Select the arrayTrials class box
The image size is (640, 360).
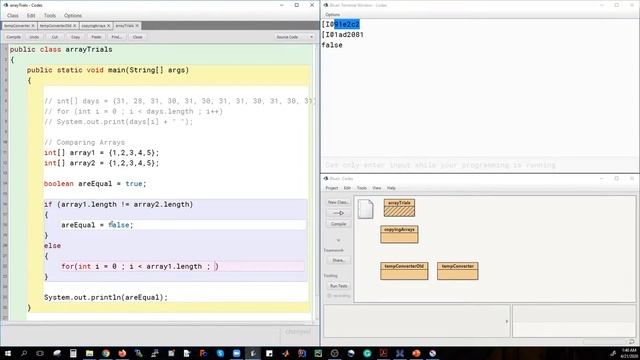(399, 208)
